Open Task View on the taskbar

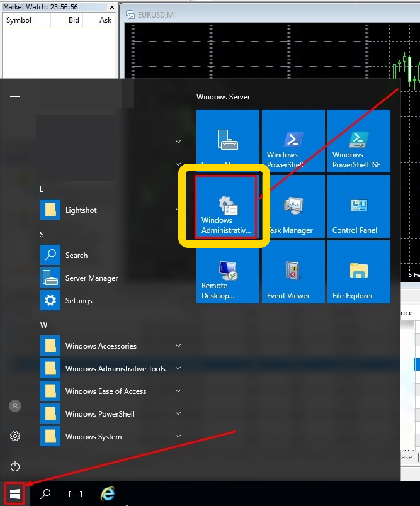(x=75, y=494)
